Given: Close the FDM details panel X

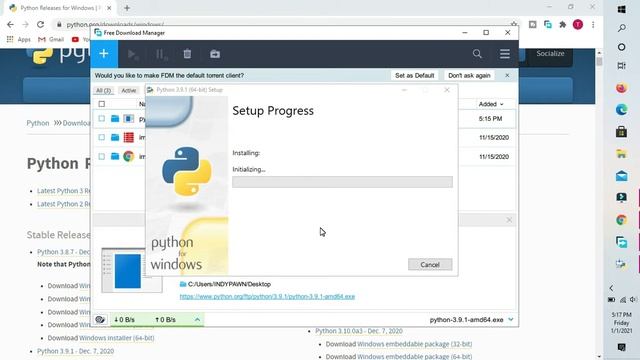Looking at the screenshot, I should [x=509, y=220].
